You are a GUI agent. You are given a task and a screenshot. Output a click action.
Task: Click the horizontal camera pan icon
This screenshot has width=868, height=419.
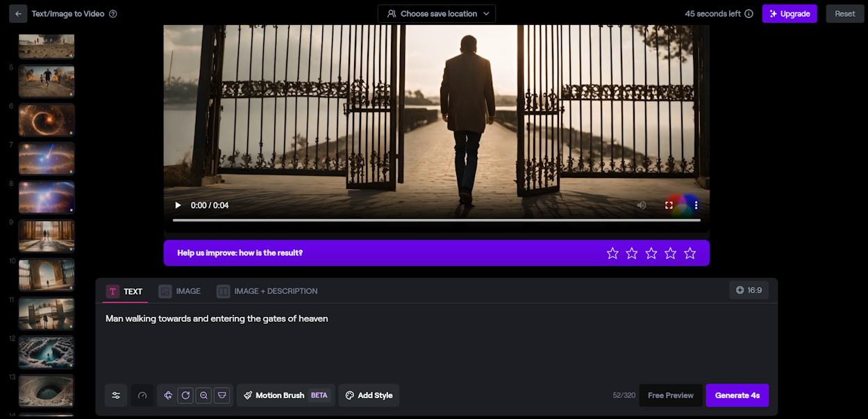tap(168, 395)
